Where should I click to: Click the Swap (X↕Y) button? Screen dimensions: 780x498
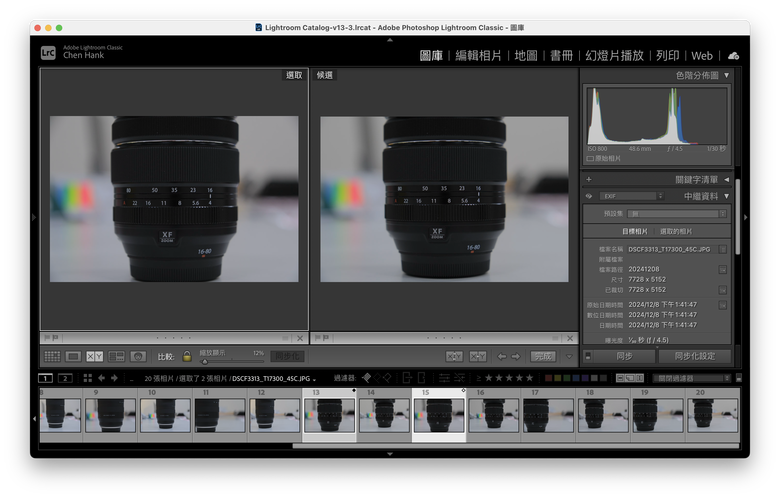(454, 356)
